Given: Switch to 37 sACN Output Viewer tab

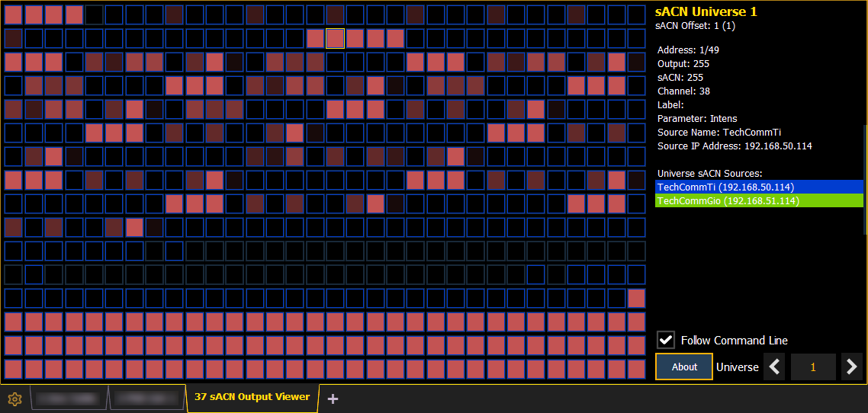Looking at the screenshot, I should tap(252, 397).
